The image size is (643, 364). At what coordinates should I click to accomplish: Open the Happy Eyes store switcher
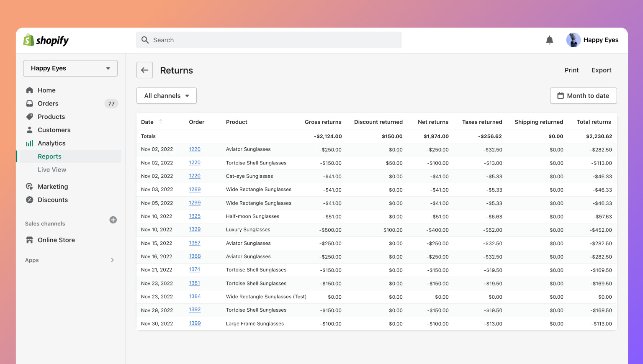pos(70,68)
